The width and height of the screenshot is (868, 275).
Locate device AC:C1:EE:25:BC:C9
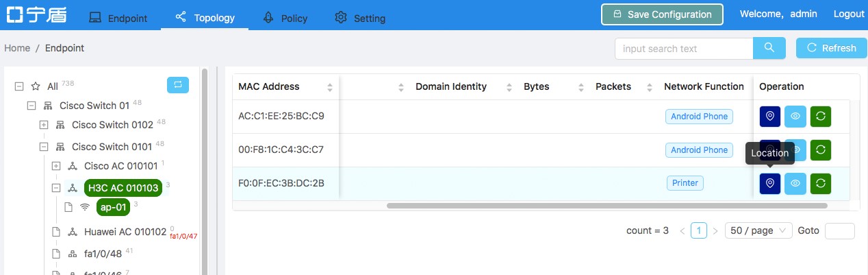click(770, 117)
